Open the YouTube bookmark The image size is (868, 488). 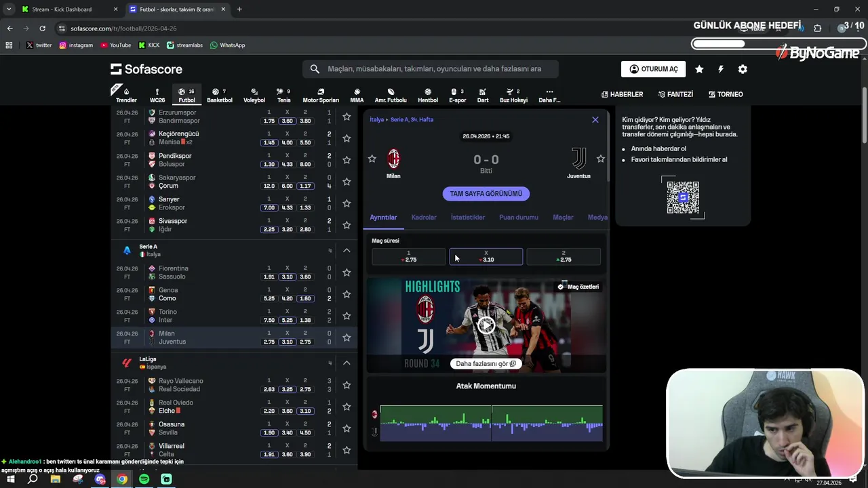(x=116, y=45)
